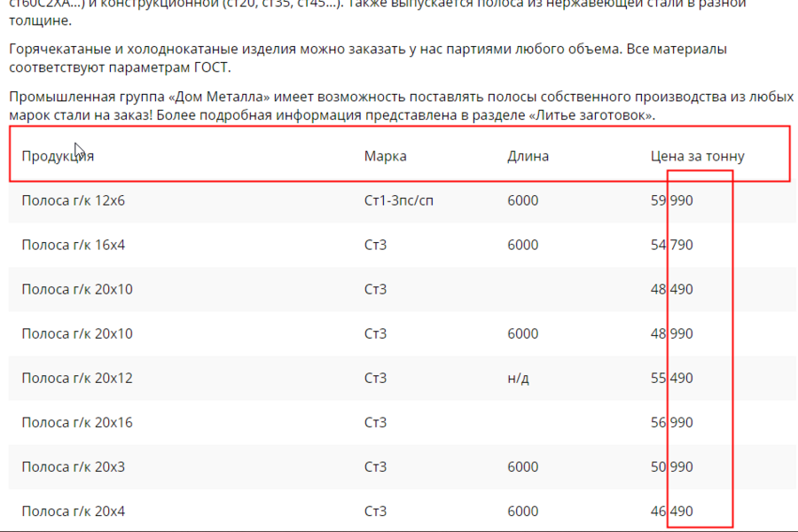Click the length 6000 in the 20x3 row
Screen dimensions: 798x532
pyautogui.click(x=522, y=466)
